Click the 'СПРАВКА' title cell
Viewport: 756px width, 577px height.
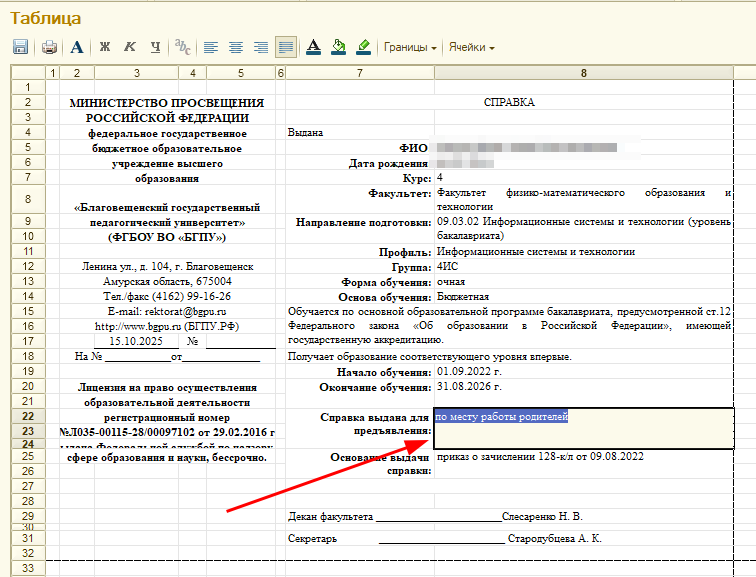[509, 102]
